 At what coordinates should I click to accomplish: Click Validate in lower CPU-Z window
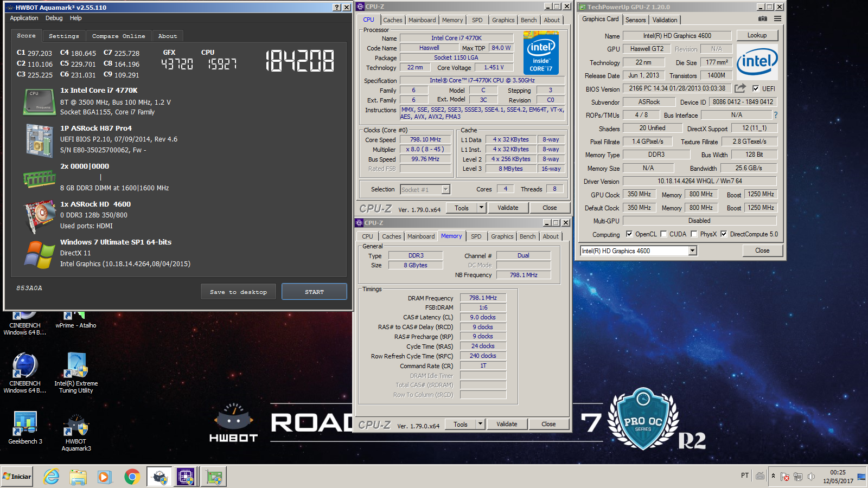[507, 424]
